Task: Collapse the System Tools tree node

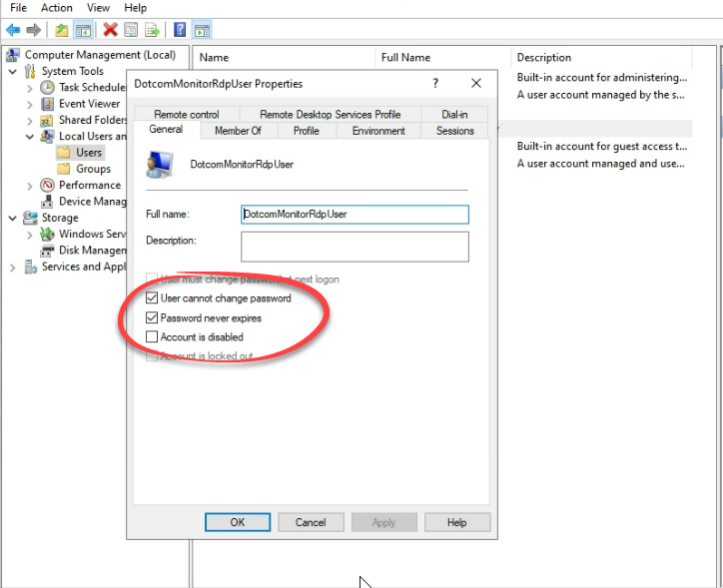Action: tap(13, 72)
